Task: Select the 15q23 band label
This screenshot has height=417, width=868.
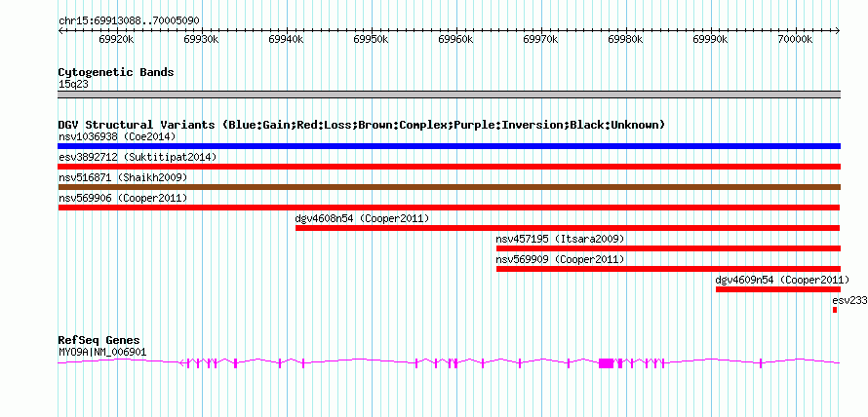Action: (73, 85)
